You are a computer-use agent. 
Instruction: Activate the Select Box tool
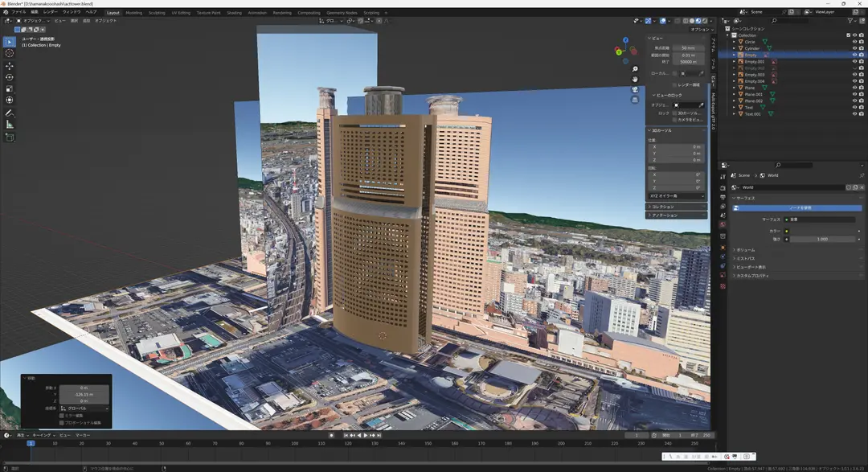(10, 42)
